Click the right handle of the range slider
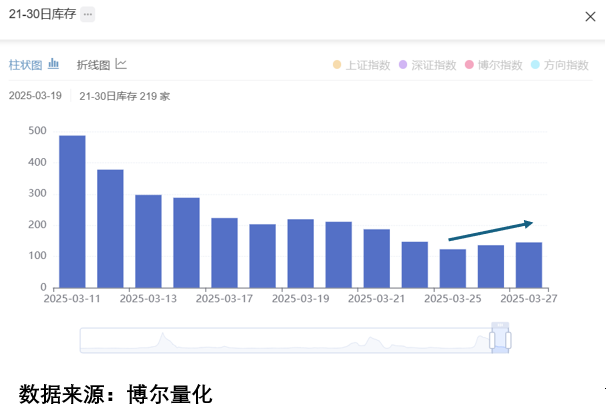 pos(508,340)
